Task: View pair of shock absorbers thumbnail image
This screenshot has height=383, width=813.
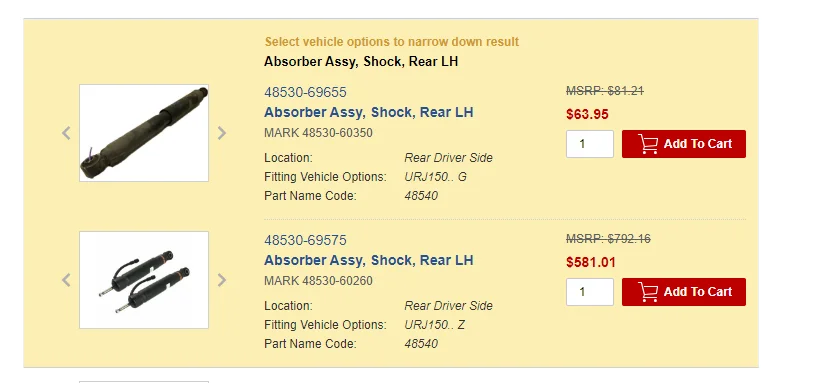Action: pos(144,280)
